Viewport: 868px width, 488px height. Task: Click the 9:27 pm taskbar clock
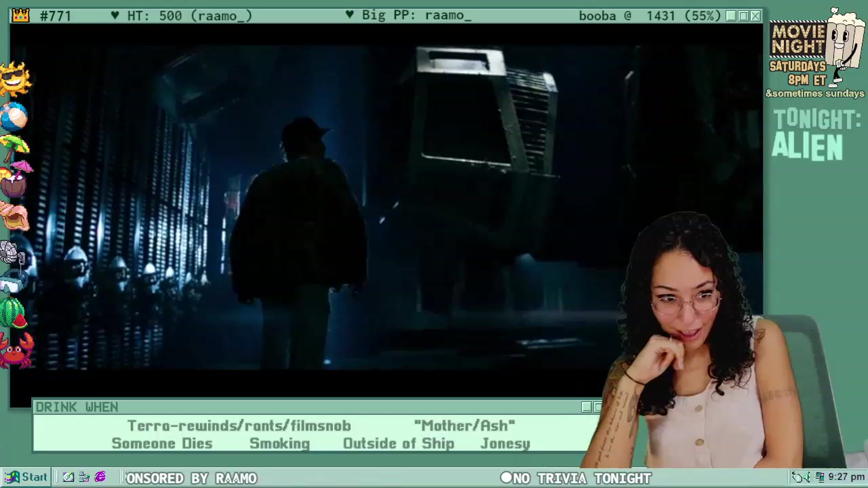click(x=846, y=477)
